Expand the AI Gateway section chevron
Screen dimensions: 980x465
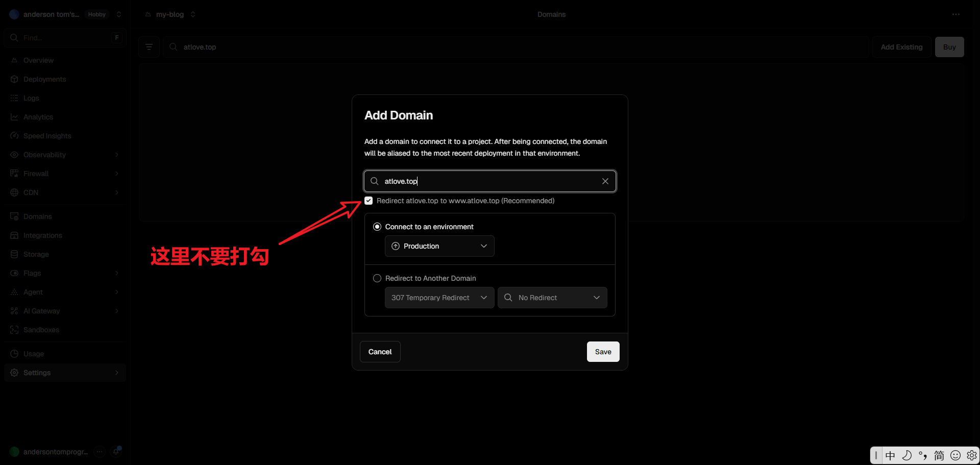point(117,311)
